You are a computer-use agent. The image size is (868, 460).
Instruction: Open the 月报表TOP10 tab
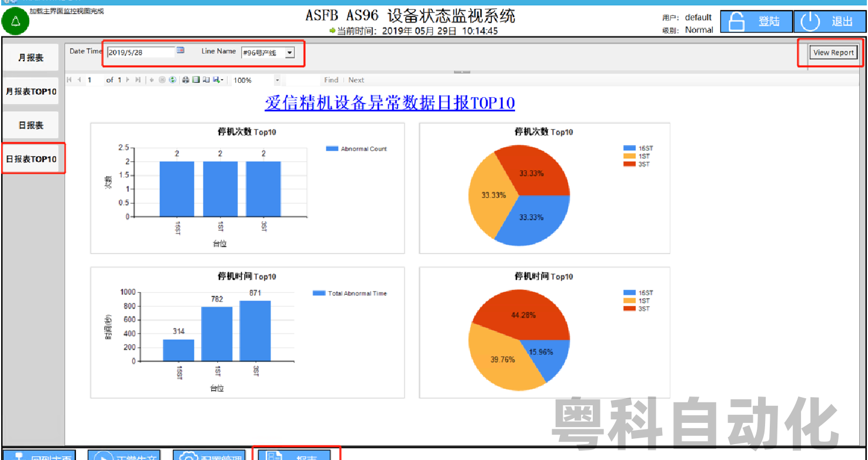coord(31,92)
